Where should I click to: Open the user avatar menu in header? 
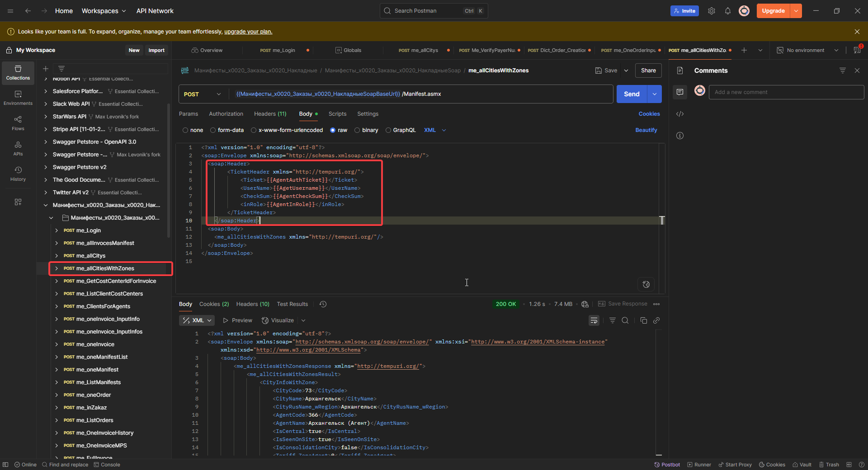click(744, 11)
